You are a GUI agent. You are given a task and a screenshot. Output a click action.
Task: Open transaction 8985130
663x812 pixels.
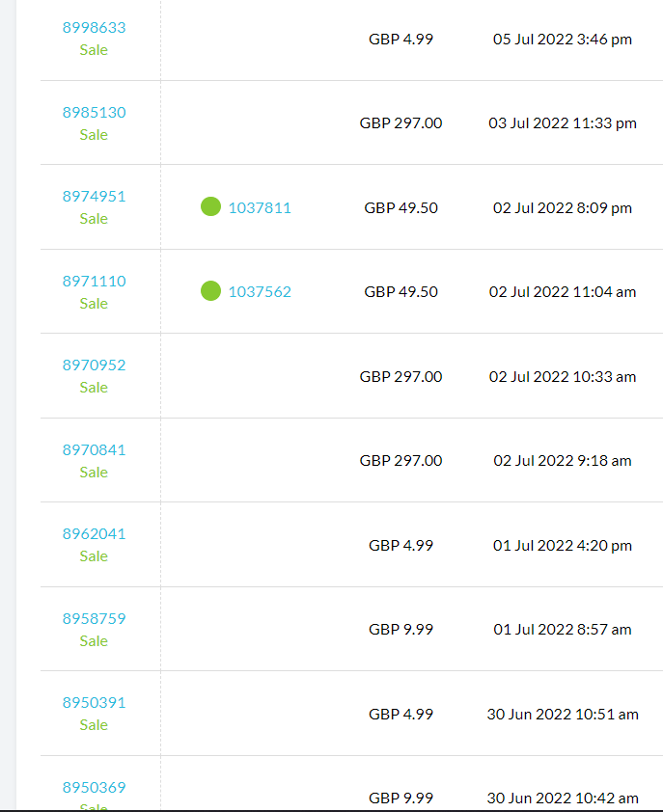(94, 112)
